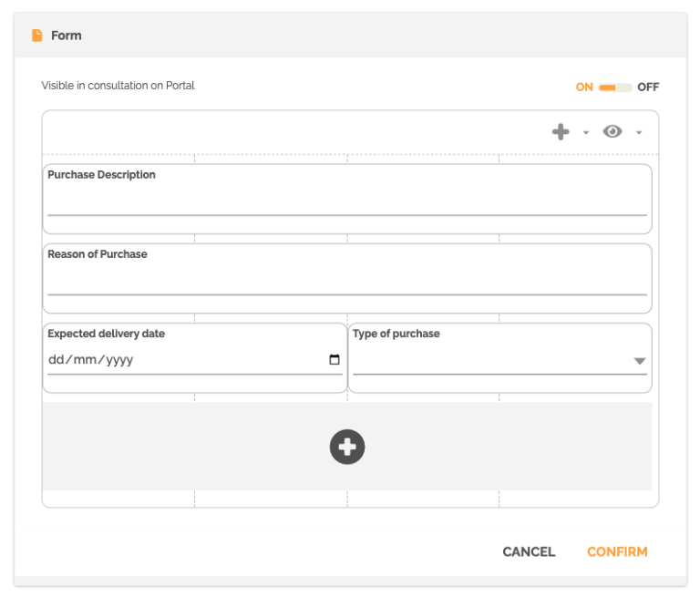Open the Type of purchase dropdown arrow
The width and height of the screenshot is (700, 597).
640,361
